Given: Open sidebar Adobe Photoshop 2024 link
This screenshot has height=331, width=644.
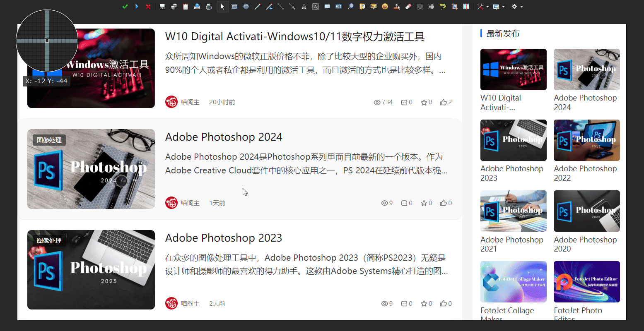Looking at the screenshot, I should (585, 103).
